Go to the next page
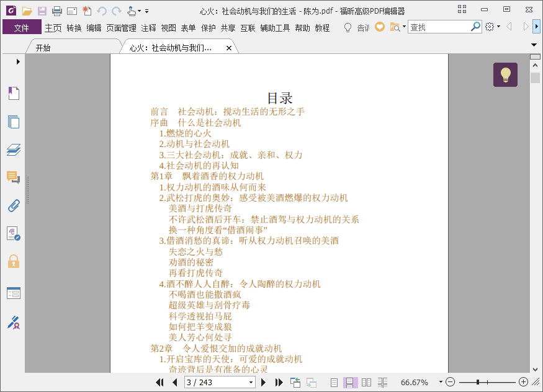The image size is (543, 392). (263, 382)
